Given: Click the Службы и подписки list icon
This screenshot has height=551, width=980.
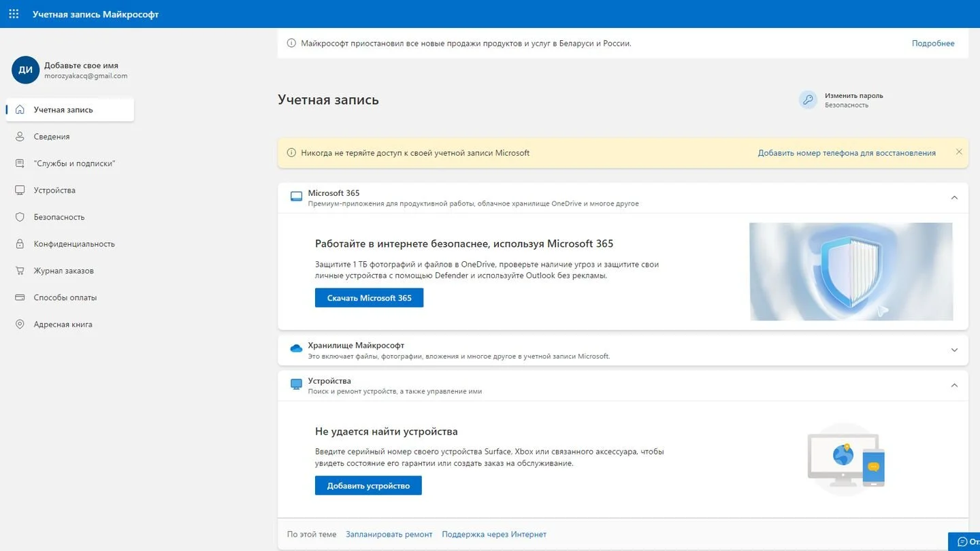Looking at the screenshot, I should click(x=20, y=163).
